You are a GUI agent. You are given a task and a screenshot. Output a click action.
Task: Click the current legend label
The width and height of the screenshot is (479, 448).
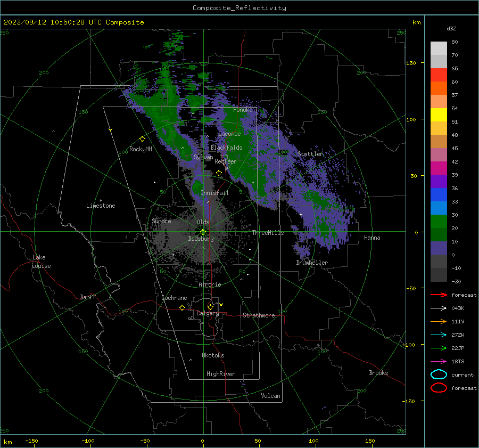[x=463, y=374]
